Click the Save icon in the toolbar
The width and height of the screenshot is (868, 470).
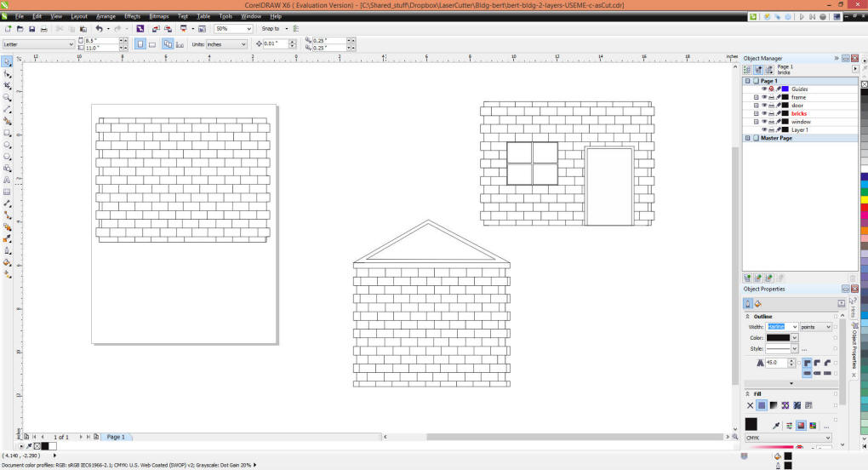click(x=31, y=29)
